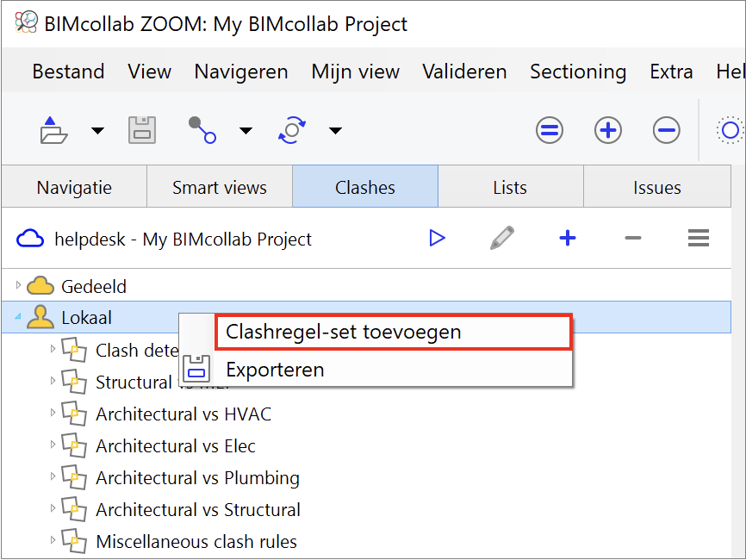Choose Clashregel-set toevoegen menu entry
Image resolution: width=746 pixels, height=560 pixels.
tap(343, 332)
